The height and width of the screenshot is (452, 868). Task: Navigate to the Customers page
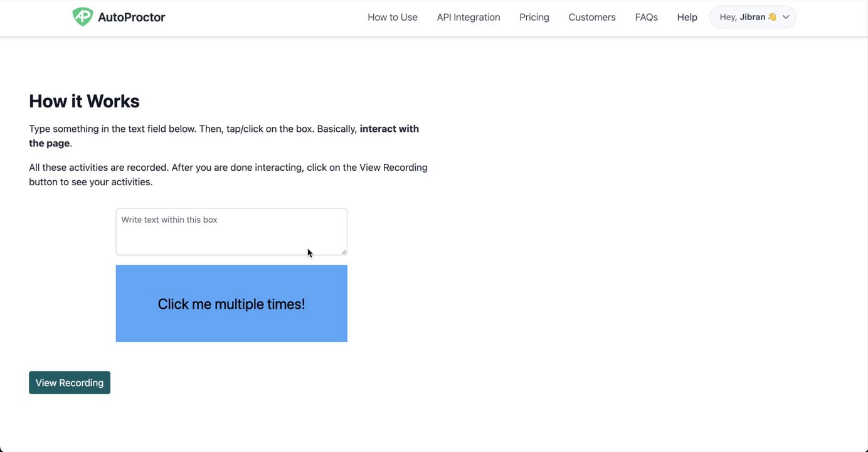(x=592, y=18)
